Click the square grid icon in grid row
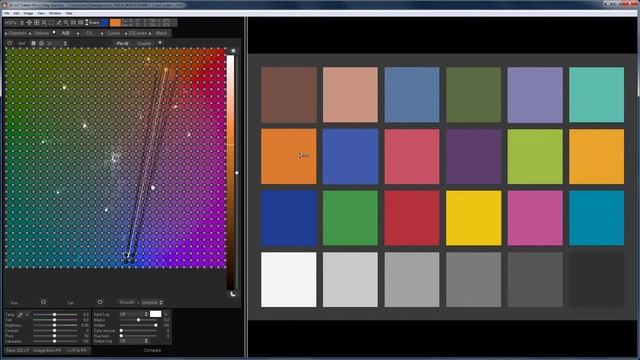The width and height of the screenshot is (640, 360). (33, 43)
